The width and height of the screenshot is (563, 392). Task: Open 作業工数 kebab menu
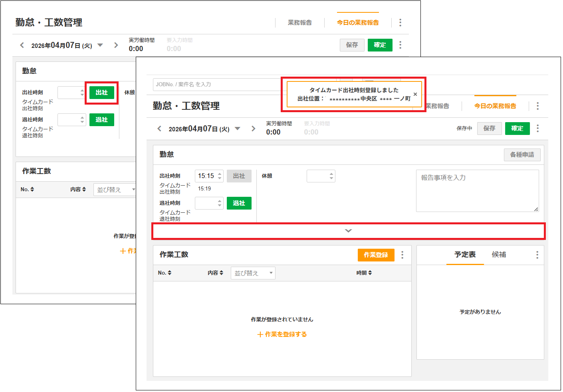[402, 255]
